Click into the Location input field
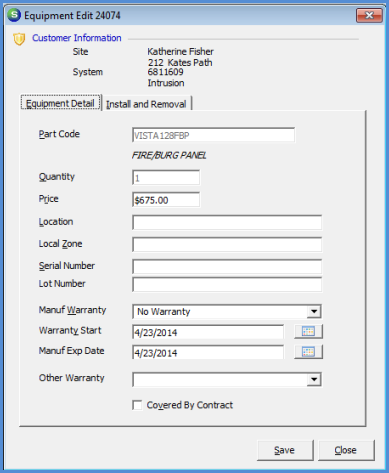 pyautogui.click(x=227, y=222)
